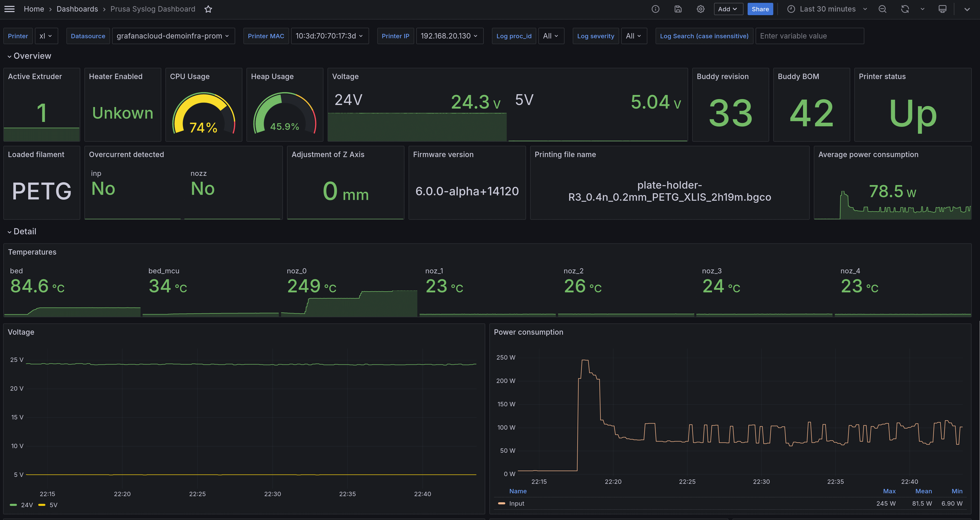The image size is (980, 520).
Task: Open the Add menu
Action: click(x=728, y=9)
